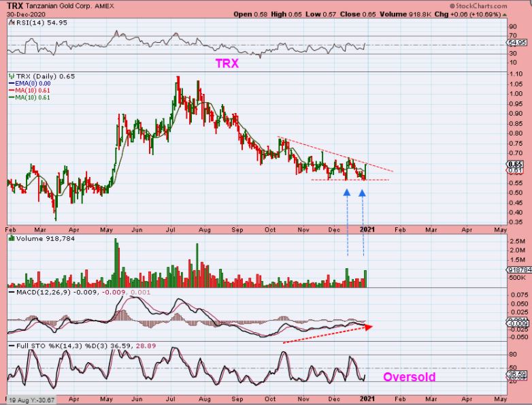The height and width of the screenshot is (405, 532).
Task: Click the Aug label on the bottom stochastic axis
Action: pyautogui.click(x=205, y=399)
